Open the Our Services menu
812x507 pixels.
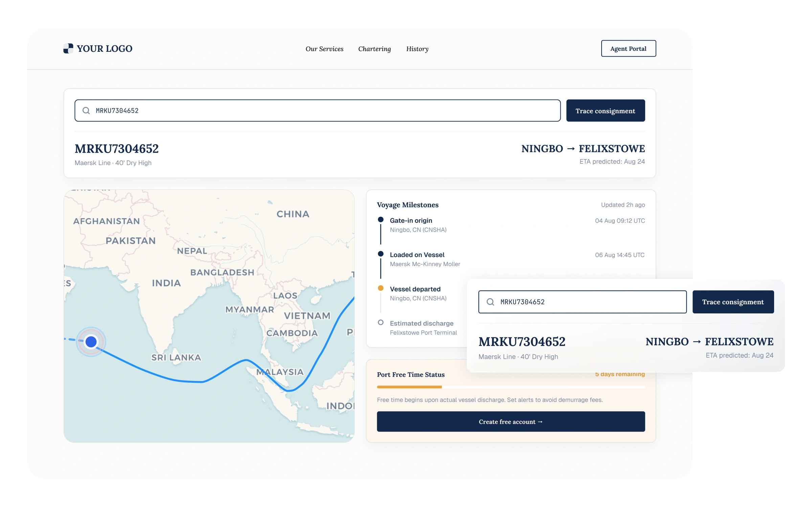pyautogui.click(x=324, y=49)
